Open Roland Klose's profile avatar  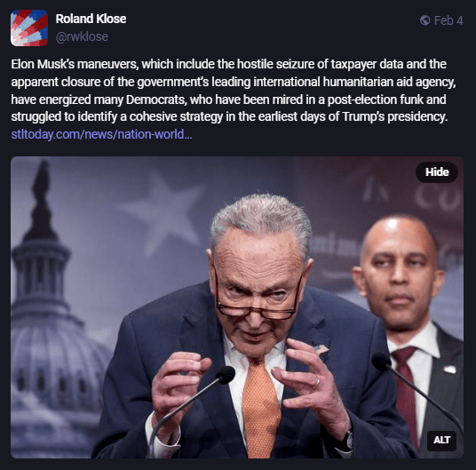[x=29, y=28]
